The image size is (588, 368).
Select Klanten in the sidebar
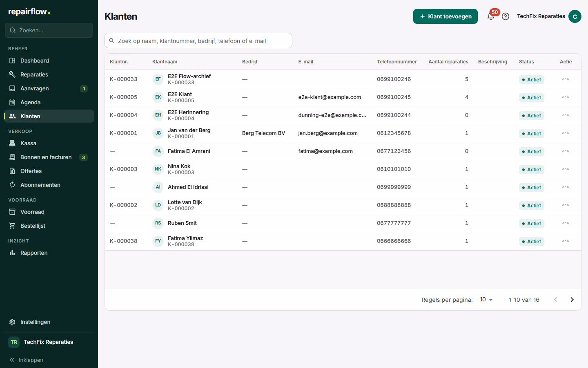point(49,116)
